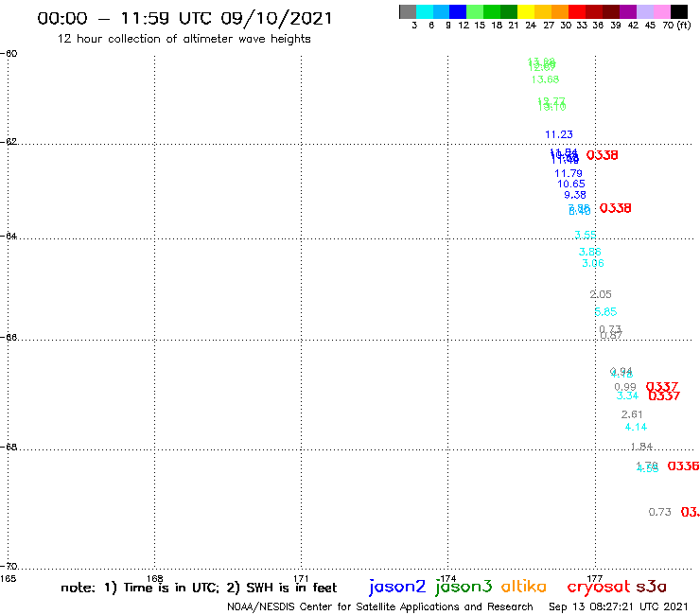Click the subtitle '12 hour collection of altimeter wave heights'

point(184,39)
